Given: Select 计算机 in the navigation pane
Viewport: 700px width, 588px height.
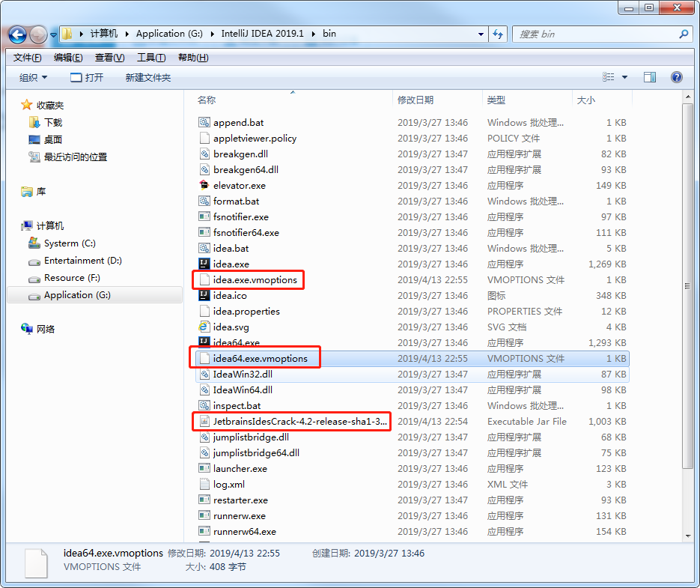Looking at the screenshot, I should click(42, 225).
